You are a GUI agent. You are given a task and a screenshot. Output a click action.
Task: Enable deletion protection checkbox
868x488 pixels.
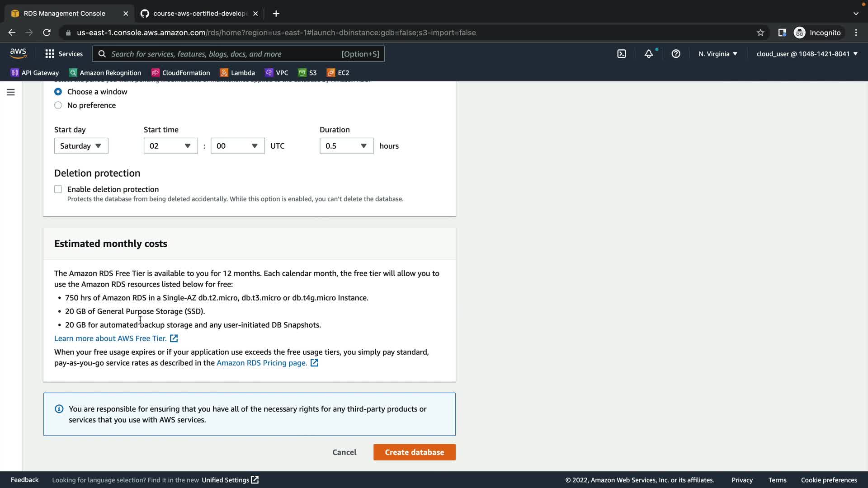(58, 189)
